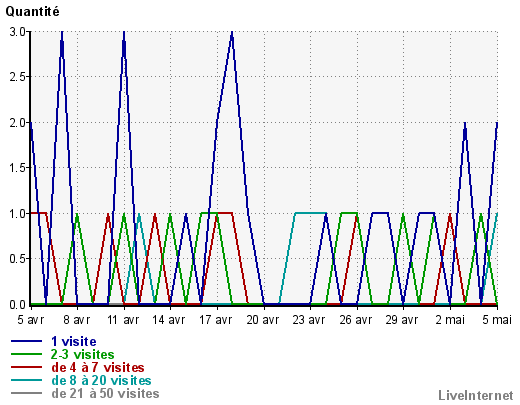Image resolution: width=520 pixels, height=405 pixels.
Task: Click the teal line swatch in the legend
Action: pyautogui.click(x=27, y=380)
